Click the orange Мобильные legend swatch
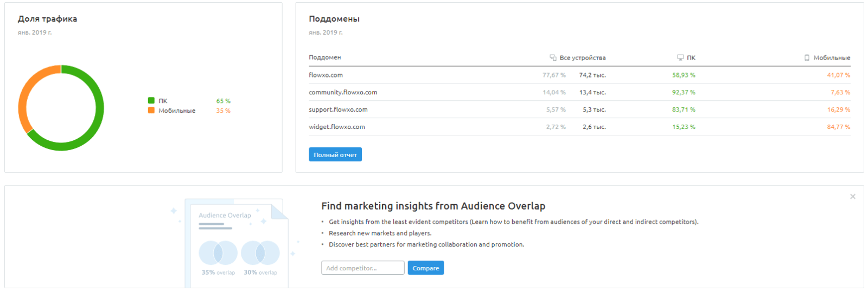The height and width of the screenshot is (292, 868). tap(151, 110)
